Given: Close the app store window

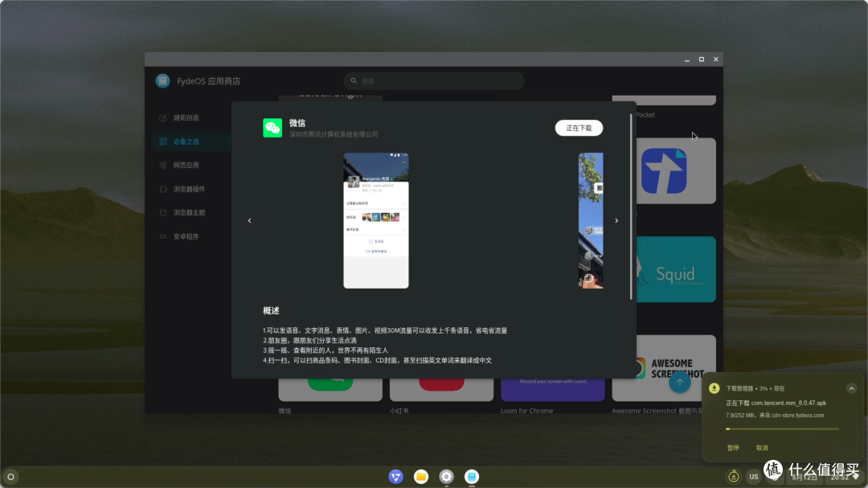Looking at the screenshot, I should (716, 59).
